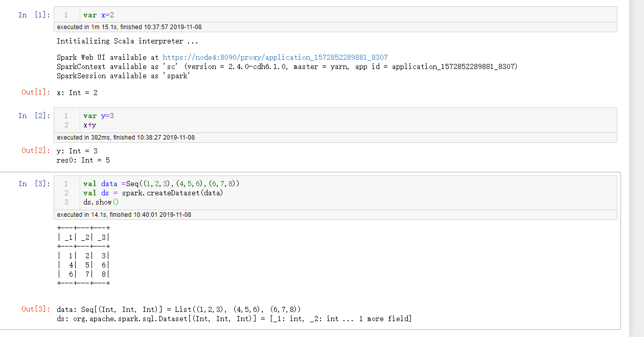
Task: Click the Out[1] prompt label
Action: (36, 93)
